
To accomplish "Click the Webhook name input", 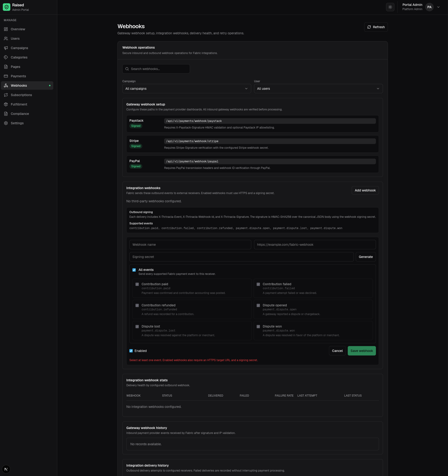I will (x=190, y=245).
